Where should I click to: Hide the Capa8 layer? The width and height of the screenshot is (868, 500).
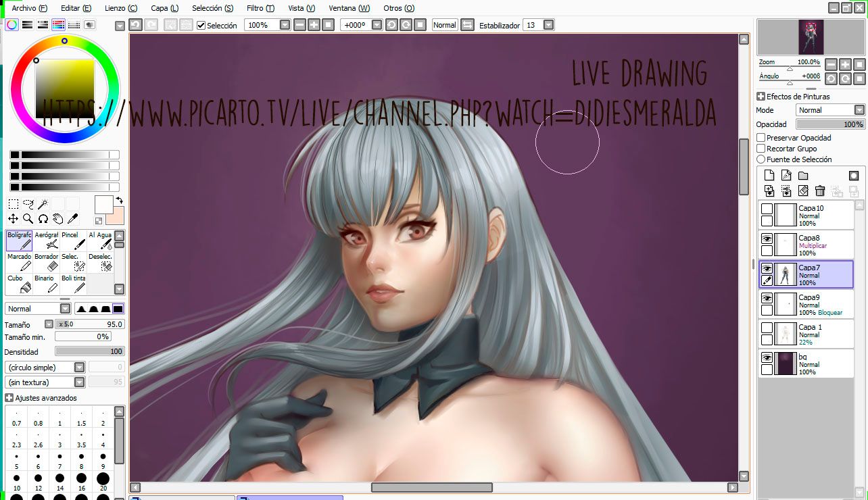coord(767,239)
